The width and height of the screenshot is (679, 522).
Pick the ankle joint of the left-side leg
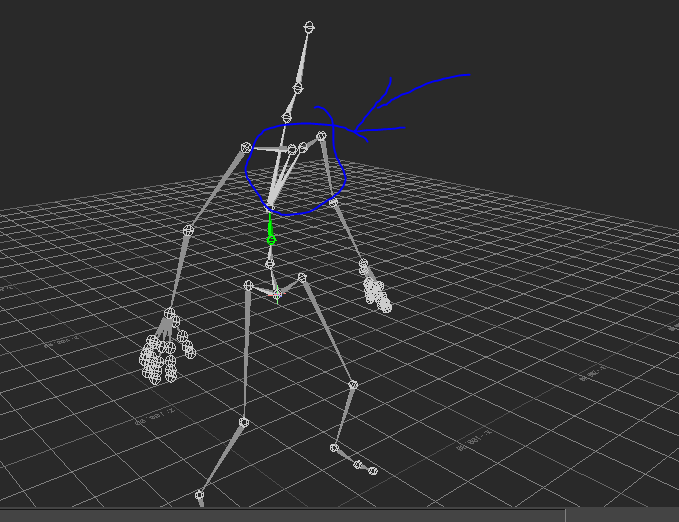click(199, 495)
